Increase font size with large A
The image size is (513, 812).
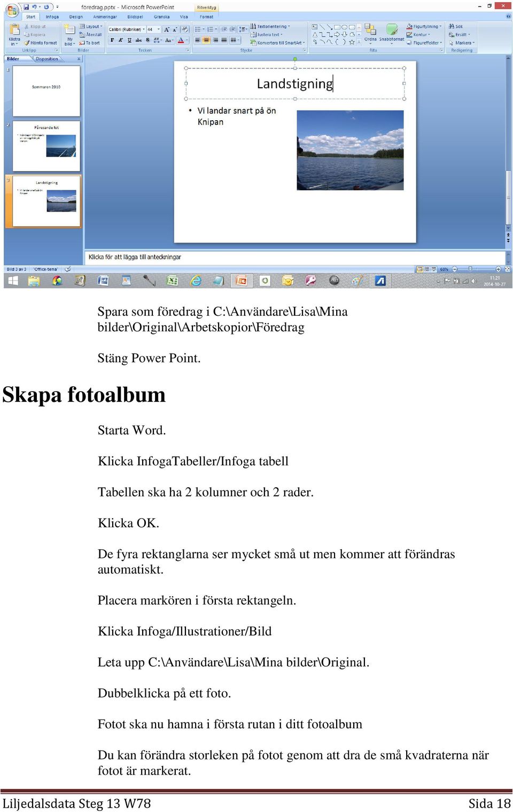pos(167,29)
